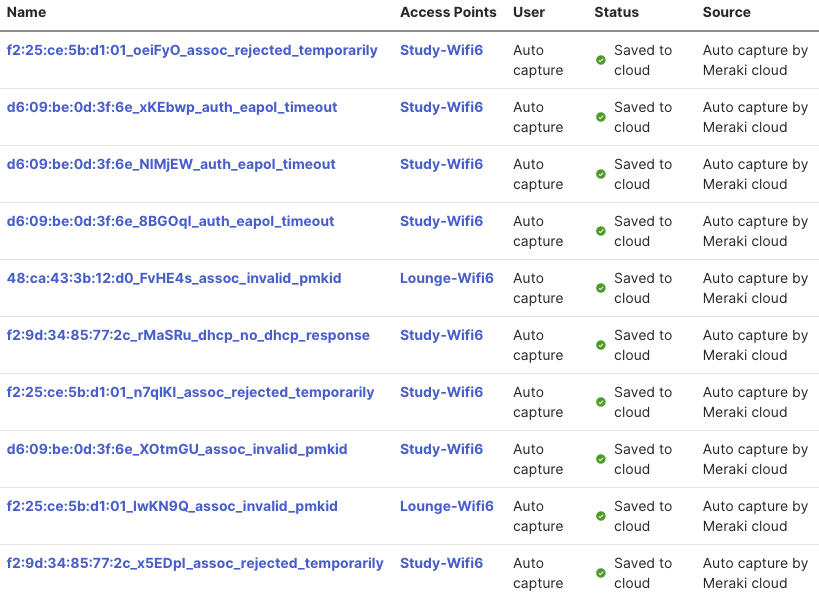
Task: Click saved status icon in x5EDpl row
Action: pos(601,573)
